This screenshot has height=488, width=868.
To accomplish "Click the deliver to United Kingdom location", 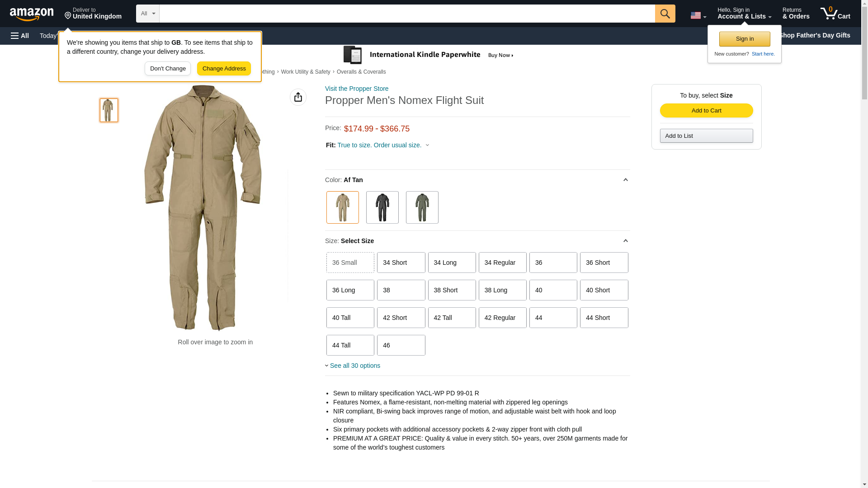I will pos(93,14).
